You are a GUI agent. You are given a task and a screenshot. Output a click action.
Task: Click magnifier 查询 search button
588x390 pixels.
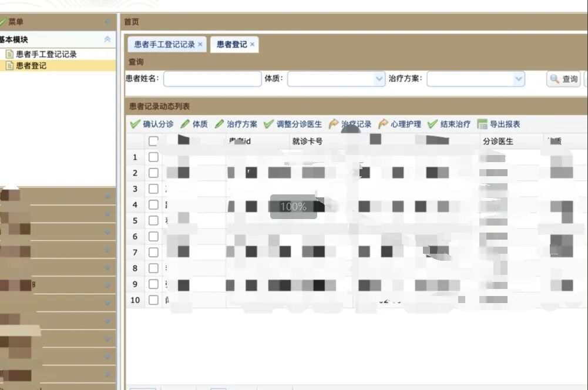click(563, 79)
